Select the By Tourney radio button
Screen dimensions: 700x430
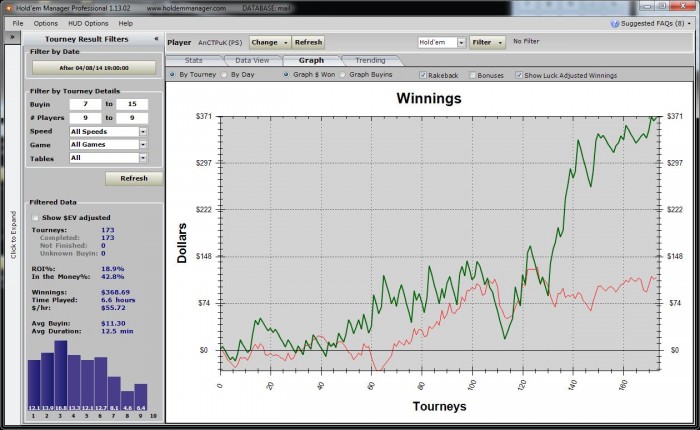pyautogui.click(x=172, y=75)
